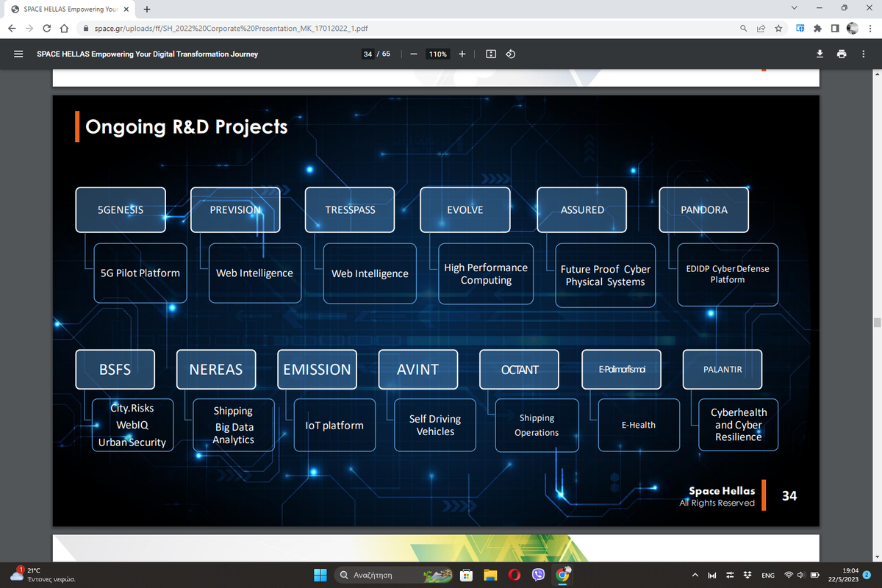The image size is (882, 588).
Task: Click the zoom level field showing 110%
Action: pos(438,54)
